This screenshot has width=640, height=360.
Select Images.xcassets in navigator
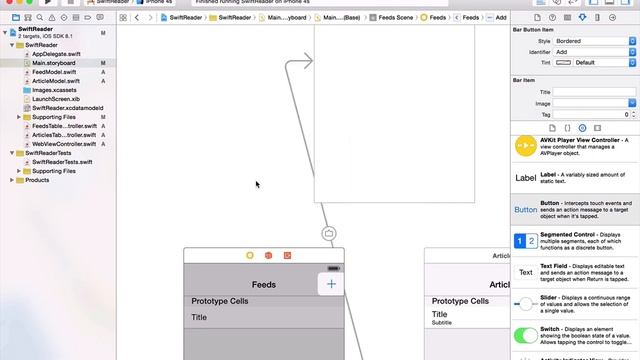click(x=54, y=90)
